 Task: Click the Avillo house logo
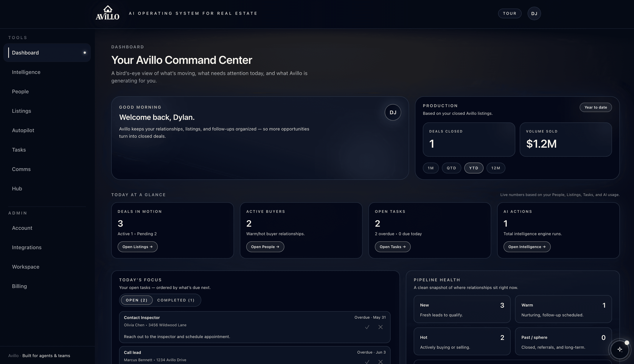click(x=108, y=13)
